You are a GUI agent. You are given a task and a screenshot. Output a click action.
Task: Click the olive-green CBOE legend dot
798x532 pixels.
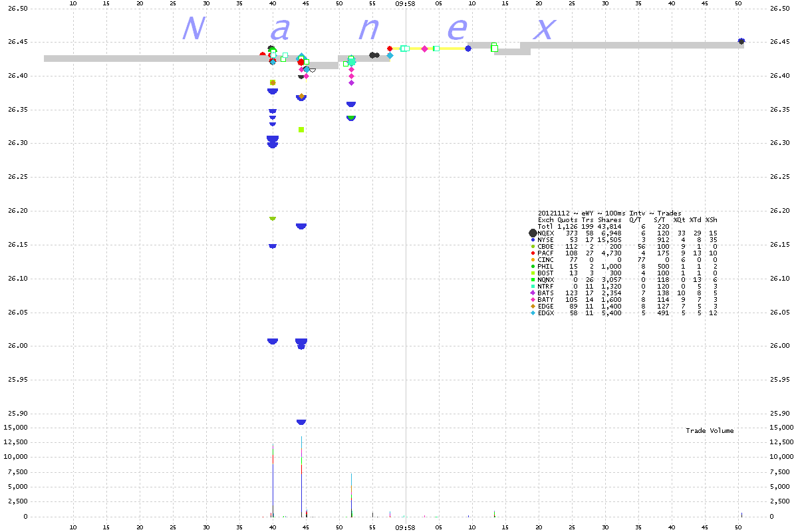coord(533,246)
